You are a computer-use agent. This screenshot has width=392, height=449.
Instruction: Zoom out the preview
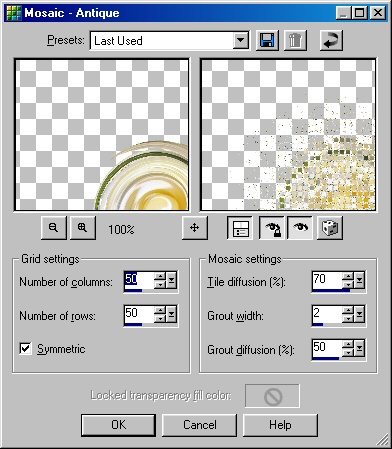point(54,228)
